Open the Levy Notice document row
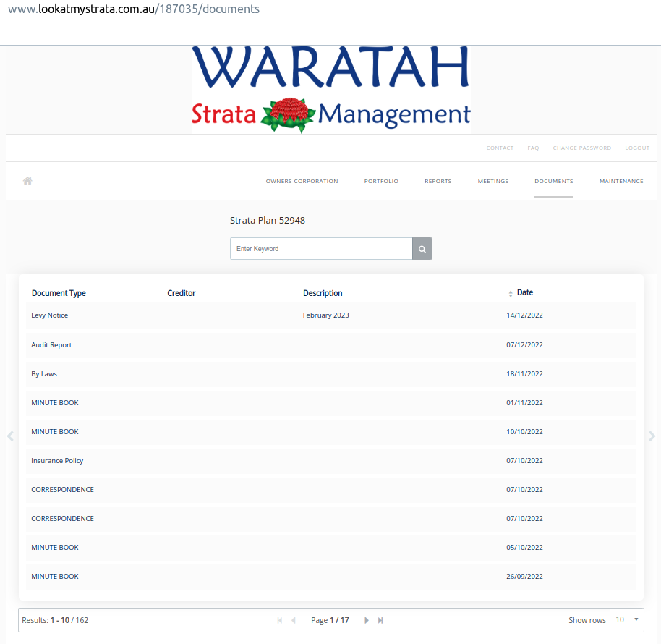The height and width of the screenshot is (644, 661). tap(331, 315)
